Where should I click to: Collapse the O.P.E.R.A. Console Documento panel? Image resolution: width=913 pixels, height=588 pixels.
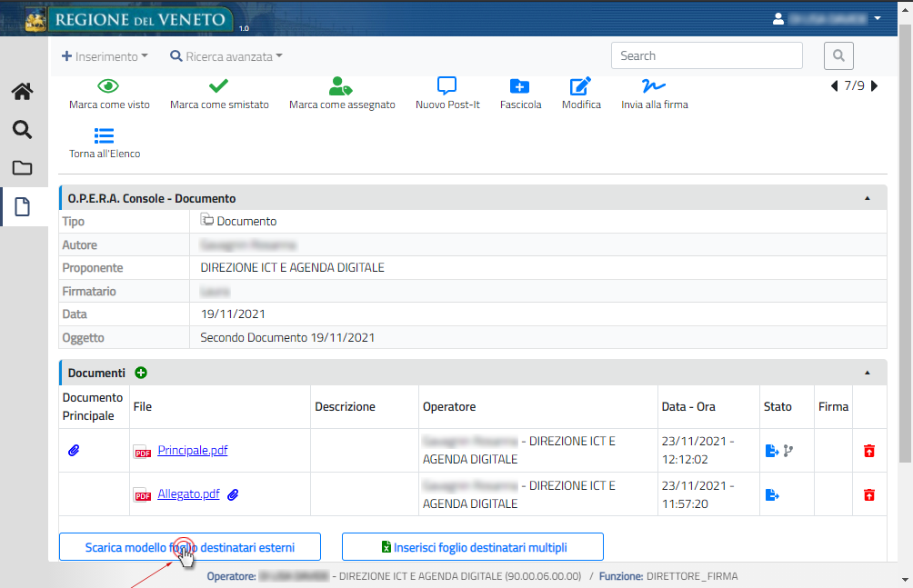(867, 198)
